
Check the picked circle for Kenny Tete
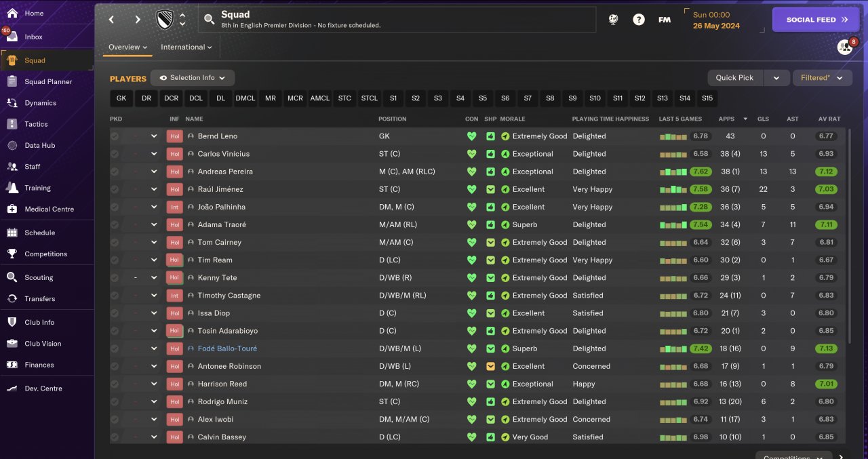tap(115, 278)
